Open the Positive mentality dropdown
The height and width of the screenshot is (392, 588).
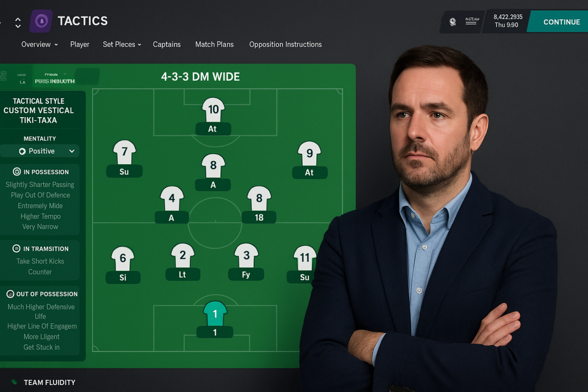pyautogui.click(x=40, y=151)
